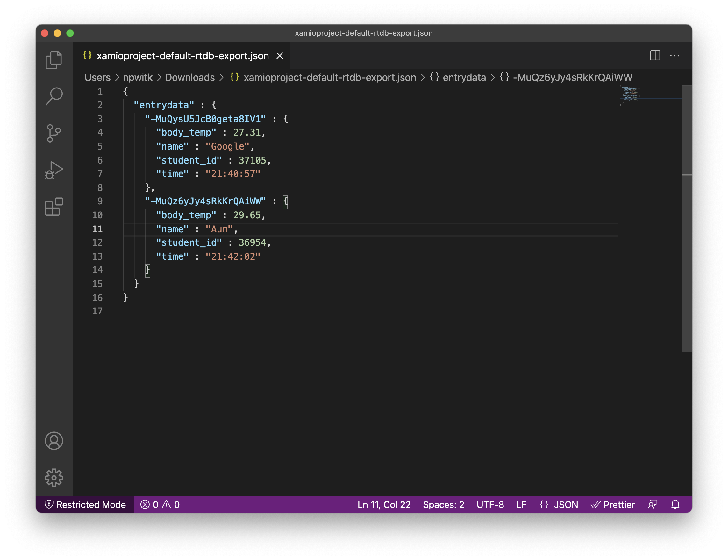The height and width of the screenshot is (560, 728).
Task: Click Restricted Mode in status bar
Action: [x=85, y=504]
